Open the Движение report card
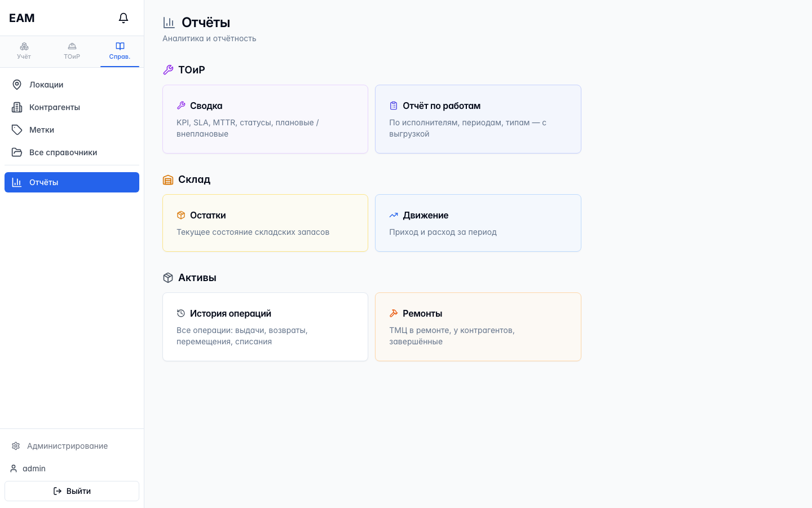The image size is (812, 508). pyautogui.click(x=478, y=223)
